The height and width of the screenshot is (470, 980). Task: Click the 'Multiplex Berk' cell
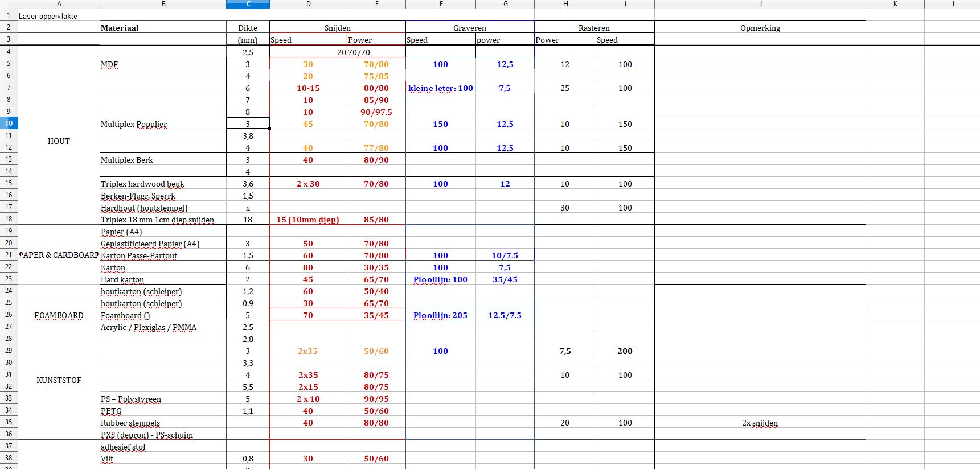163,160
